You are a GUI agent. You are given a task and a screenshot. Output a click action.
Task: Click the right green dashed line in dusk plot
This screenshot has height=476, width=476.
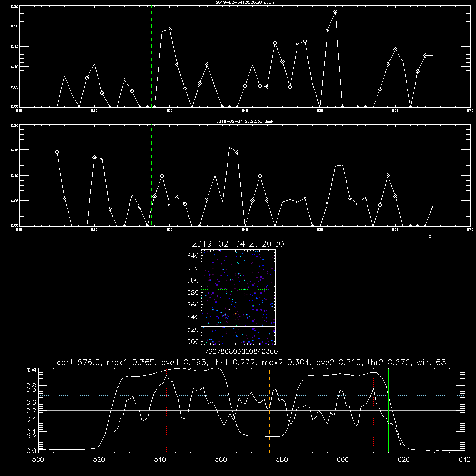click(263, 176)
